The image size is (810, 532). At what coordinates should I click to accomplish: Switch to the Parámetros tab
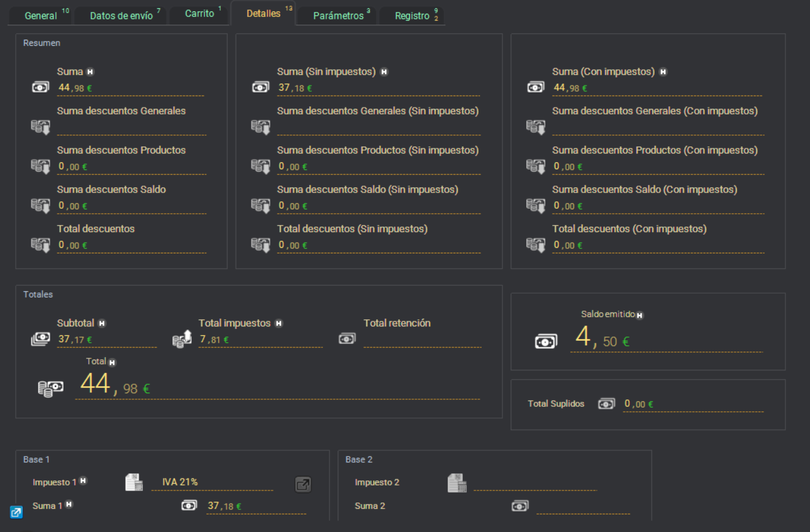click(338, 16)
